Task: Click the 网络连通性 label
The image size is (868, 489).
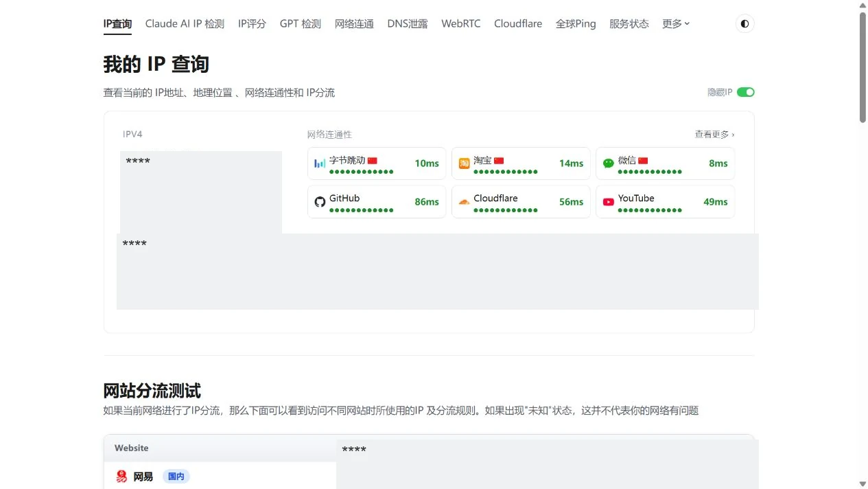Action: tap(329, 135)
